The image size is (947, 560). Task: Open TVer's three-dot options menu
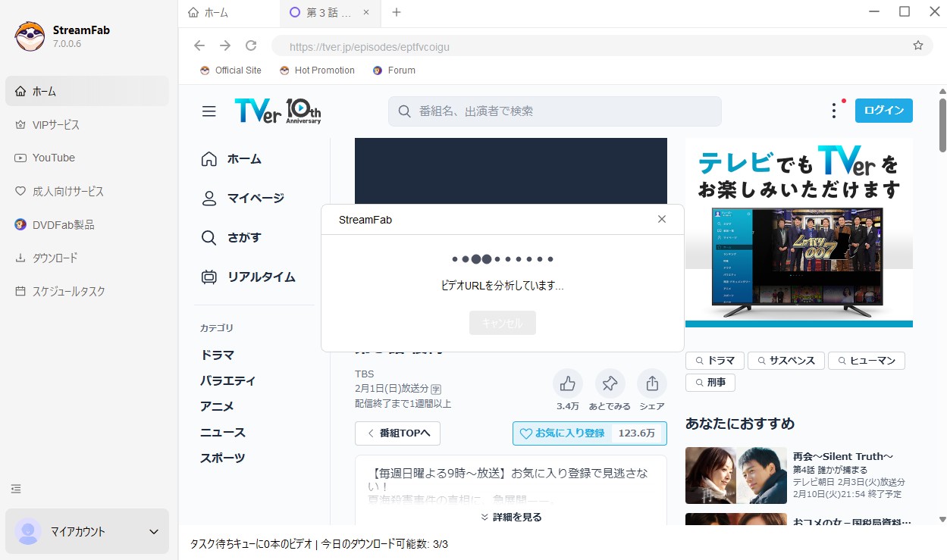point(833,111)
